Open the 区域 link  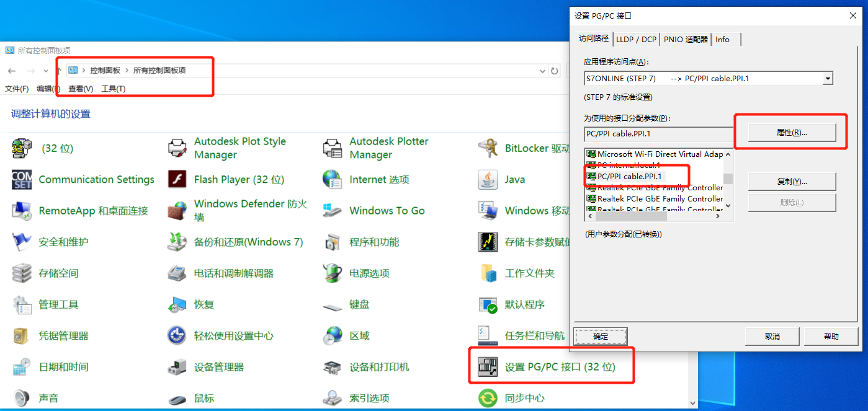pos(359,336)
